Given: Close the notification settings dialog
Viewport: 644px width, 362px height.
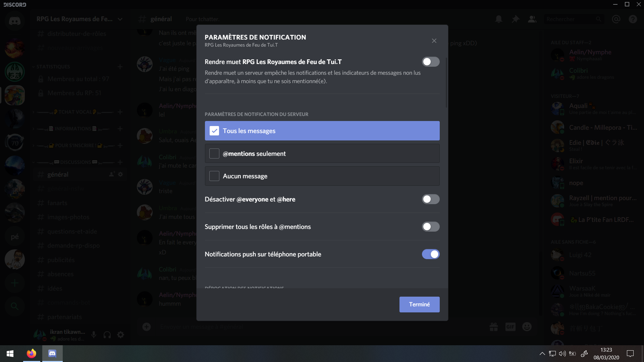Looking at the screenshot, I should [x=434, y=41].
